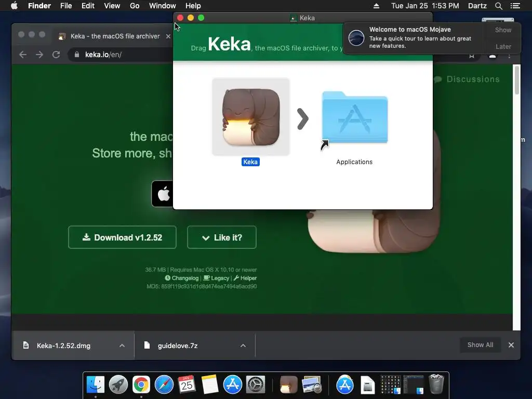Viewport: 532px width, 399px height.
Task: Click the eject icon in menu bar
Action: (376, 6)
